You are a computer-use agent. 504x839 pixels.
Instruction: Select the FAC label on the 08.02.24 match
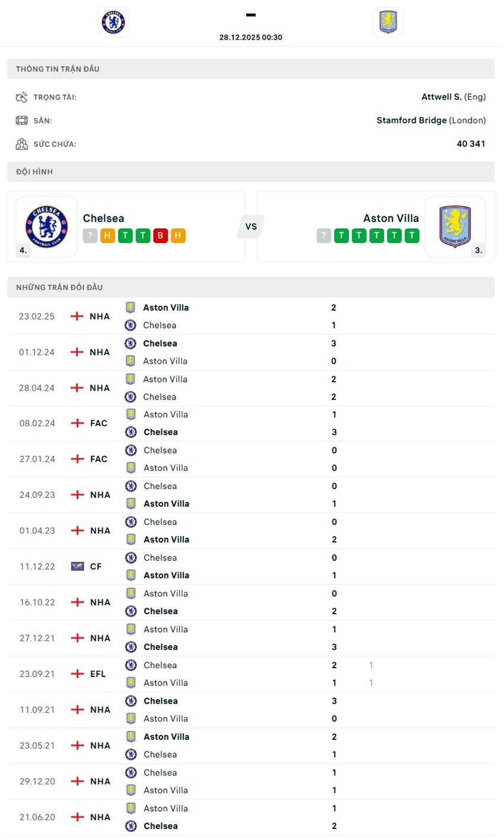tap(98, 423)
